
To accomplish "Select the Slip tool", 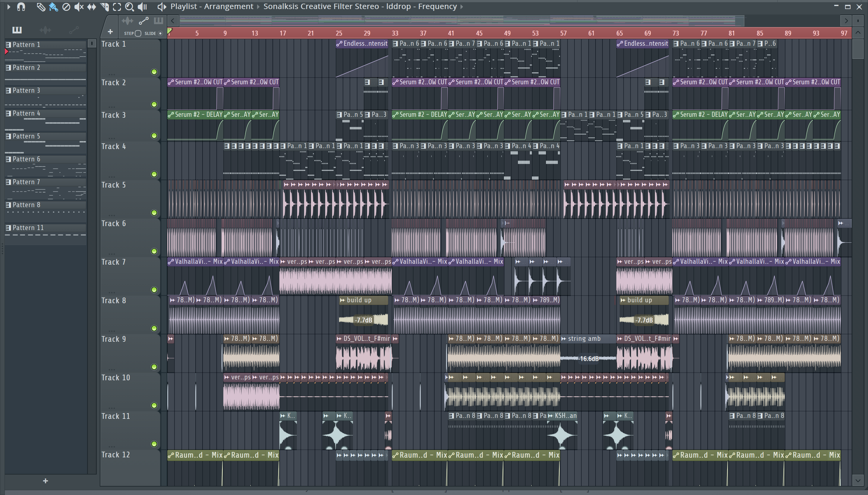I will pyautogui.click(x=92, y=7).
